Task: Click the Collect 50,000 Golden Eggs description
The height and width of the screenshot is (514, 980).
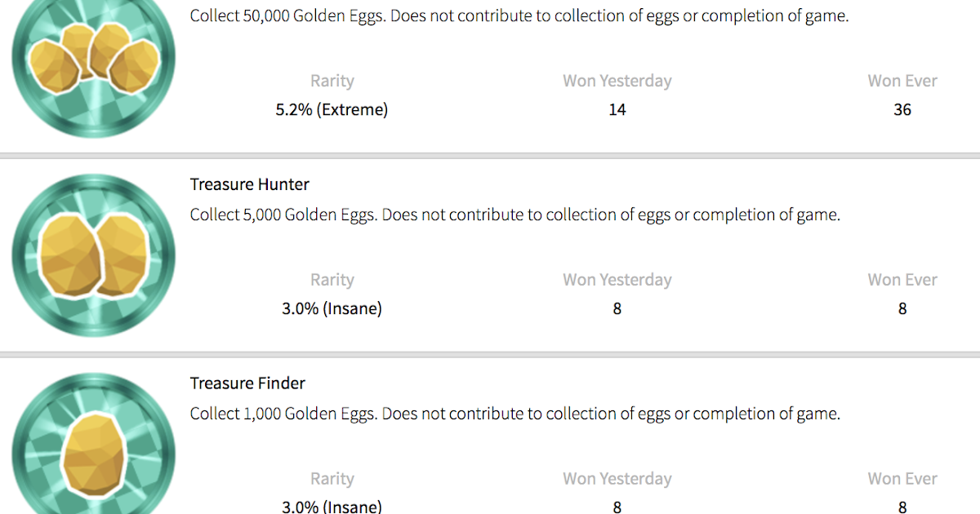Action: (x=519, y=16)
